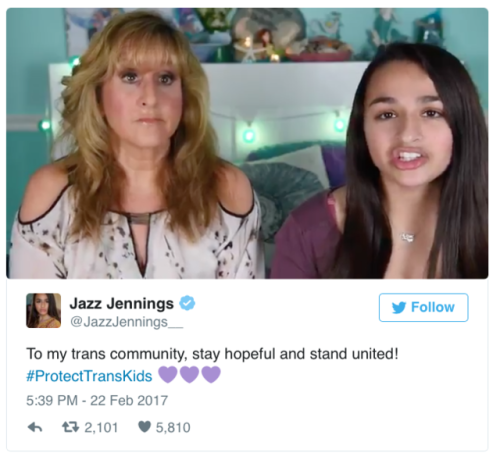Click the reply arrow icon
The image size is (500, 460).
pos(35,427)
